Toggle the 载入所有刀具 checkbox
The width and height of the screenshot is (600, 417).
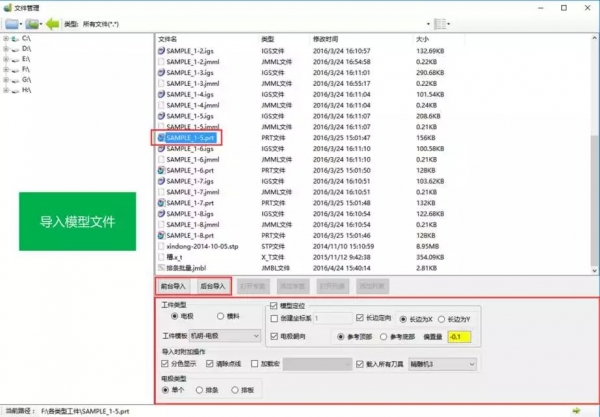(360, 364)
